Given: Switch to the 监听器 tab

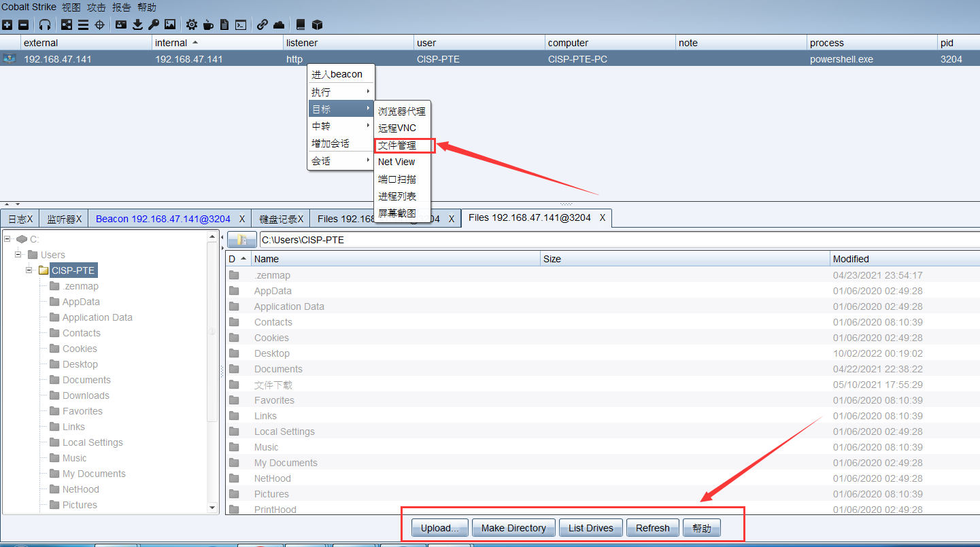Looking at the screenshot, I should pyautogui.click(x=64, y=219).
